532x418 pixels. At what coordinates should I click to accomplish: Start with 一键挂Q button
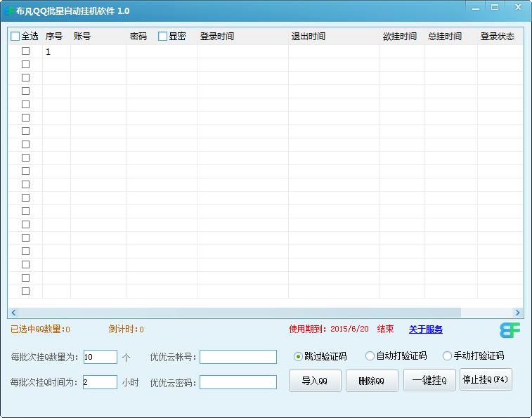[x=429, y=381]
